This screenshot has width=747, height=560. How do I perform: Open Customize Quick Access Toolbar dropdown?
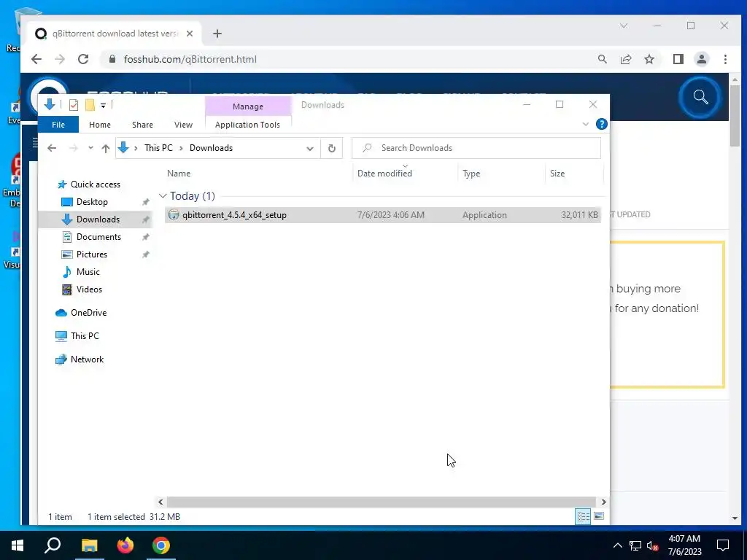103,105
